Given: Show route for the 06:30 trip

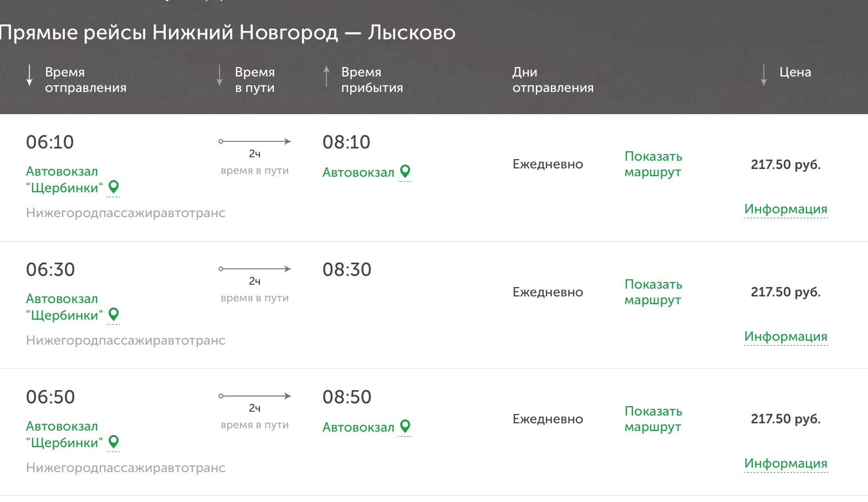Looking at the screenshot, I should click(653, 292).
